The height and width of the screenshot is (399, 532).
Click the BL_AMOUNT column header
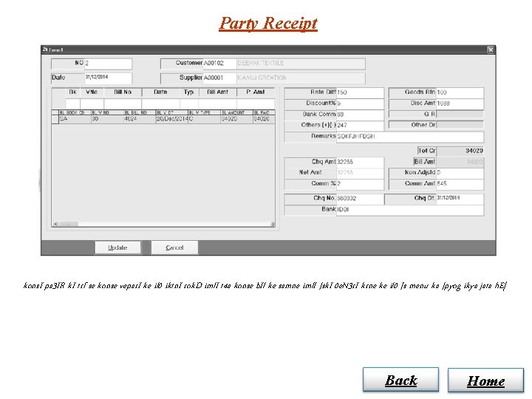pos(237,112)
